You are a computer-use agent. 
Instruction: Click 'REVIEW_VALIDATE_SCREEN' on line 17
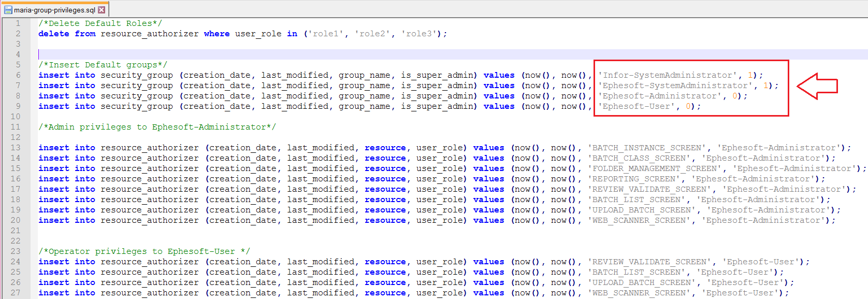649,189
